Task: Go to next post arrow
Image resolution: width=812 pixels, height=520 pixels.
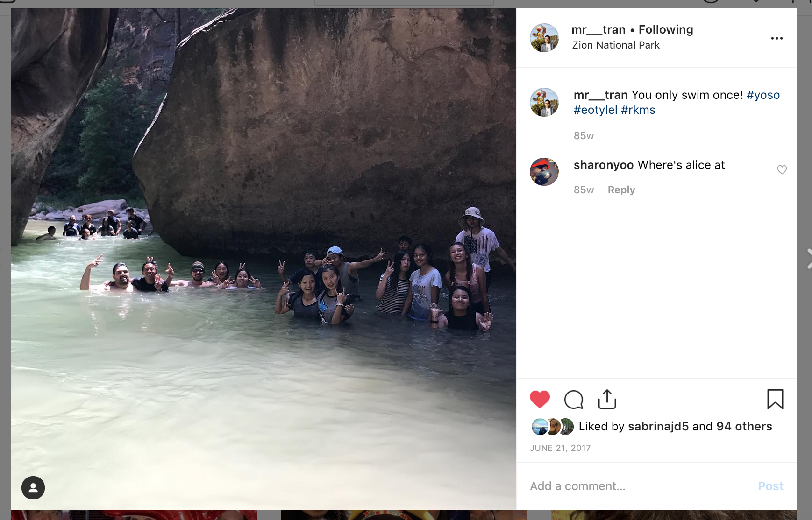Action: point(809,259)
